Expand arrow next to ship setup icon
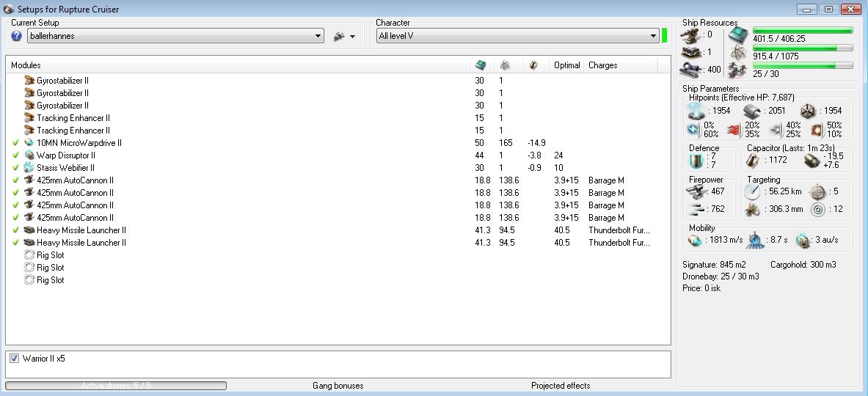This screenshot has height=396, width=868. (352, 37)
